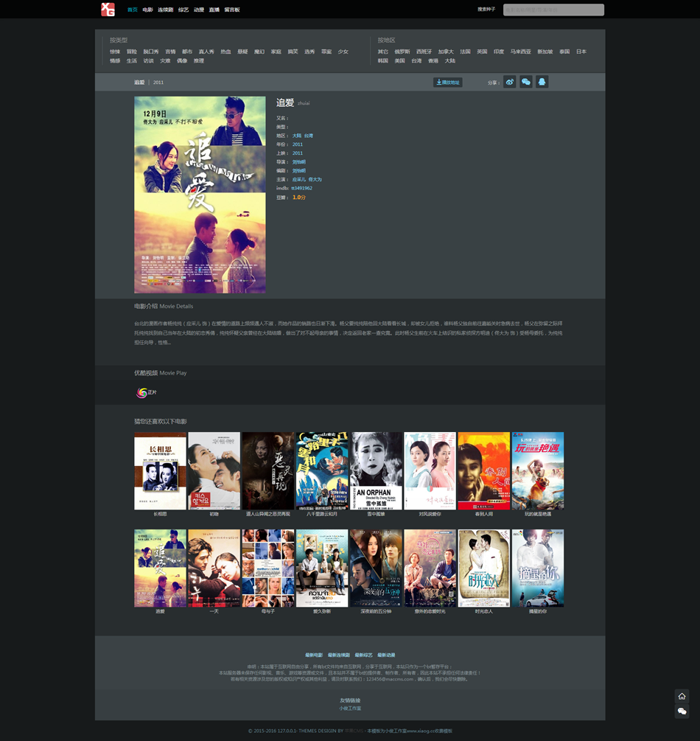Click the 最新综艺 footer link
This screenshot has width=700, height=741.
pos(364,655)
